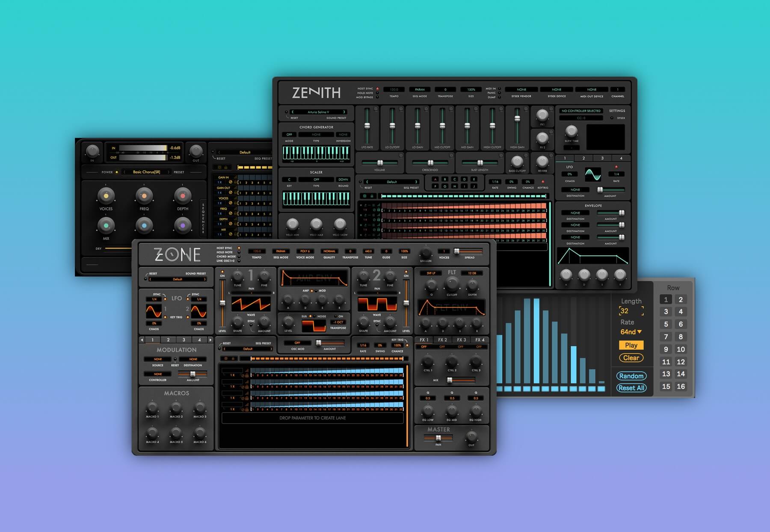
Task: Click the yellow Voices knob in the chorus plugin
Action: click(106, 196)
